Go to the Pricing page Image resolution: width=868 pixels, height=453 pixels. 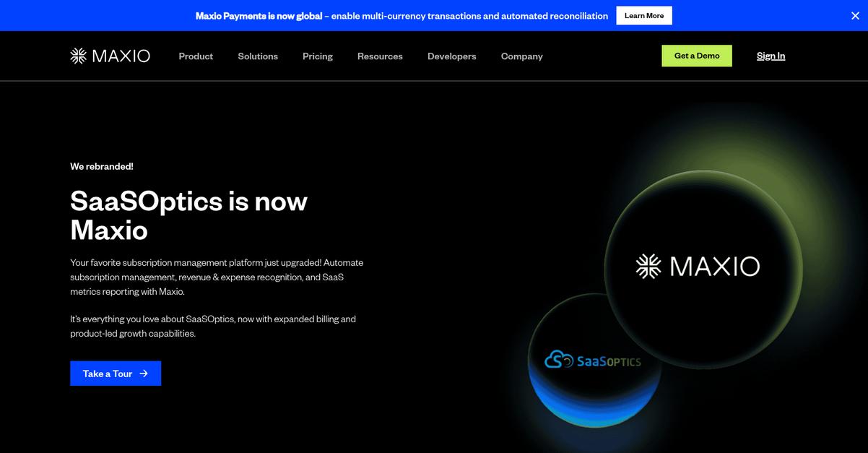coord(318,56)
